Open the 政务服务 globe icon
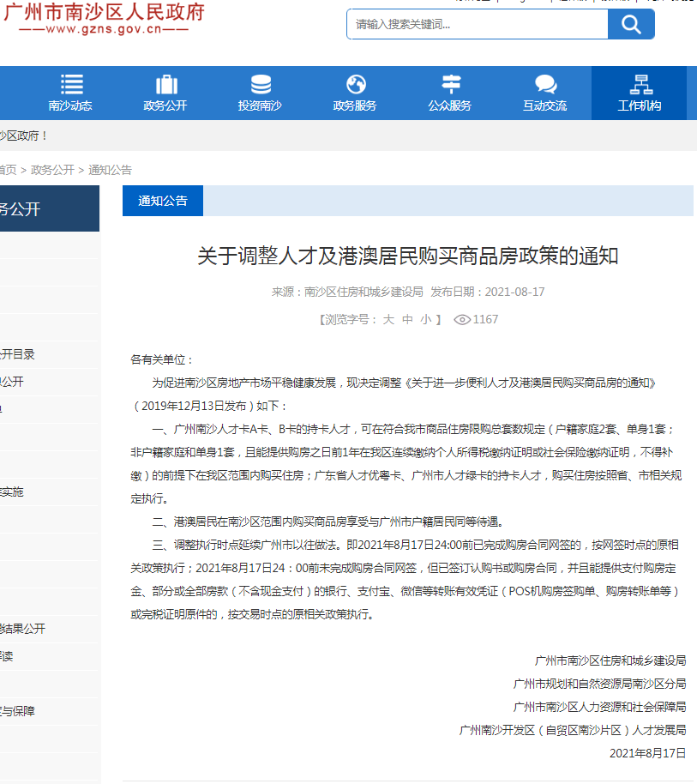This screenshot has width=697, height=784. (x=355, y=84)
